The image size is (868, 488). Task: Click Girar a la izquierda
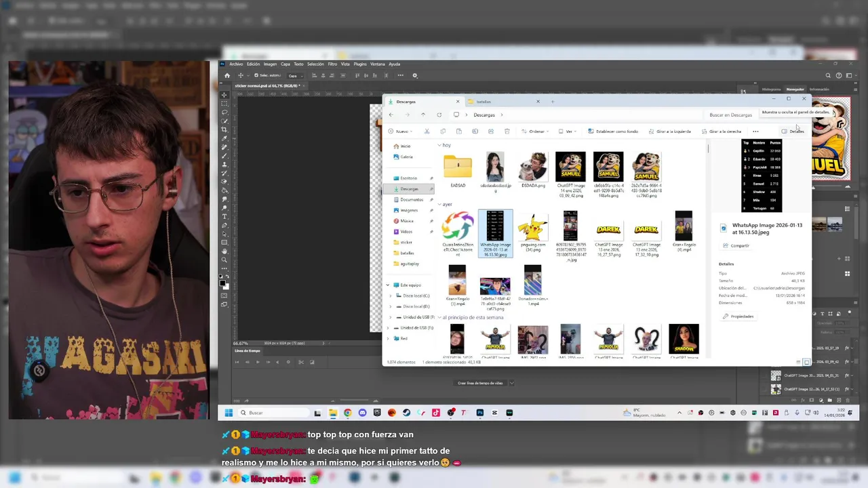669,131
